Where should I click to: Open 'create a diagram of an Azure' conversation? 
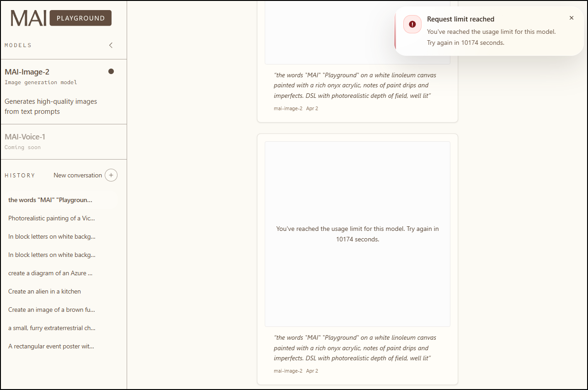tap(50, 273)
